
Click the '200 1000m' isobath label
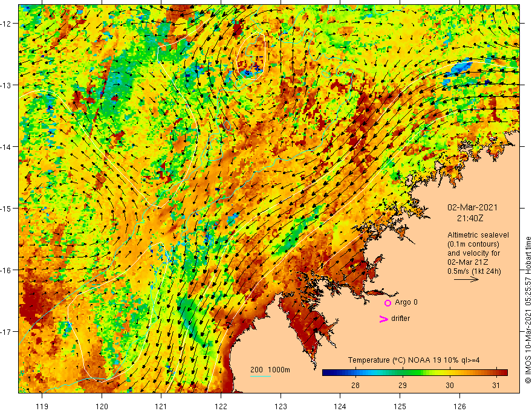(x=270, y=370)
